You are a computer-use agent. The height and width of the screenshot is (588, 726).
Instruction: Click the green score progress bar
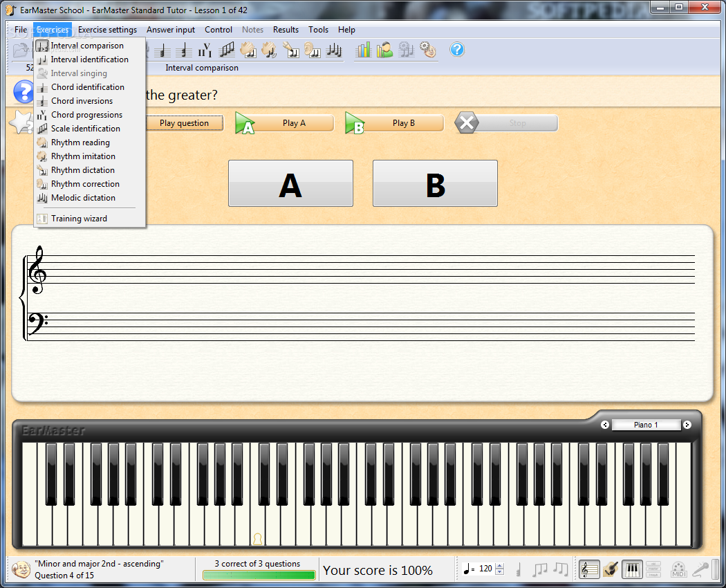tap(259, 575)
